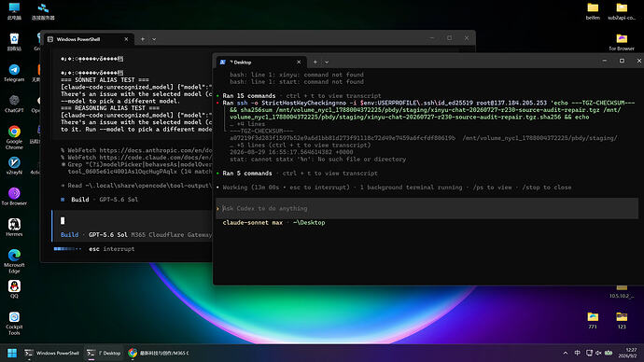Open the Windows Start menu
Image resolution: width=644 pixels, height=362 pixels.
coord(12,353)
